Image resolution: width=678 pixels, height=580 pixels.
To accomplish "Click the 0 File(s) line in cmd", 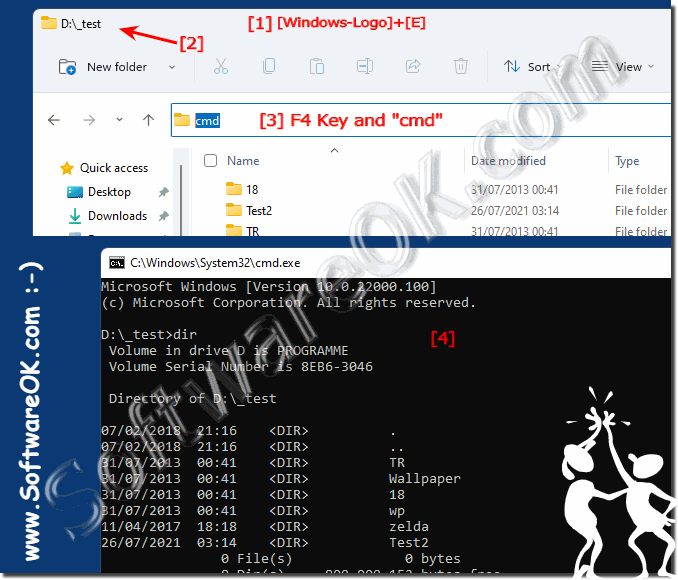I will click(256, 559).
